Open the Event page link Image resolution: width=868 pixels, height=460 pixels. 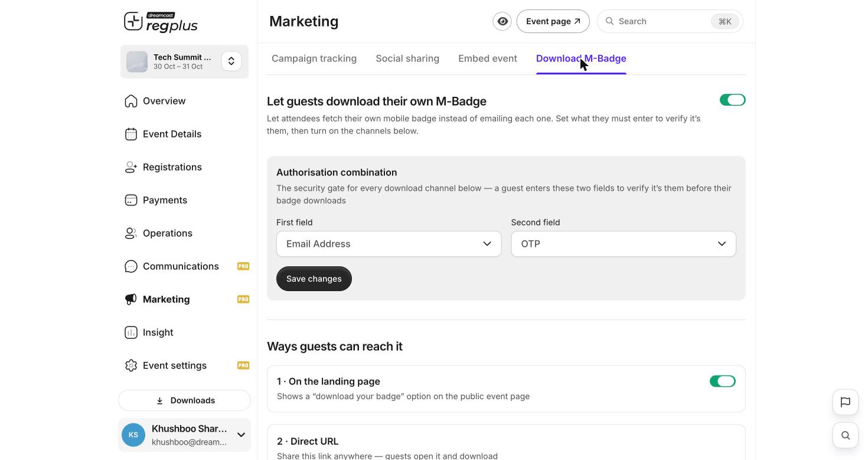[553, 21]
